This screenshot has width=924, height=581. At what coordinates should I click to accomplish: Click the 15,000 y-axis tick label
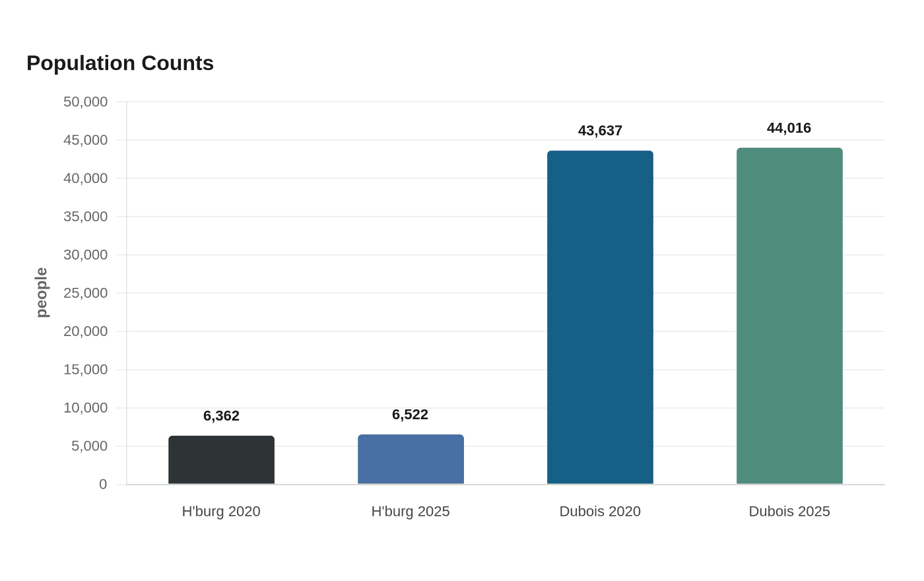[x=85, y=370]
